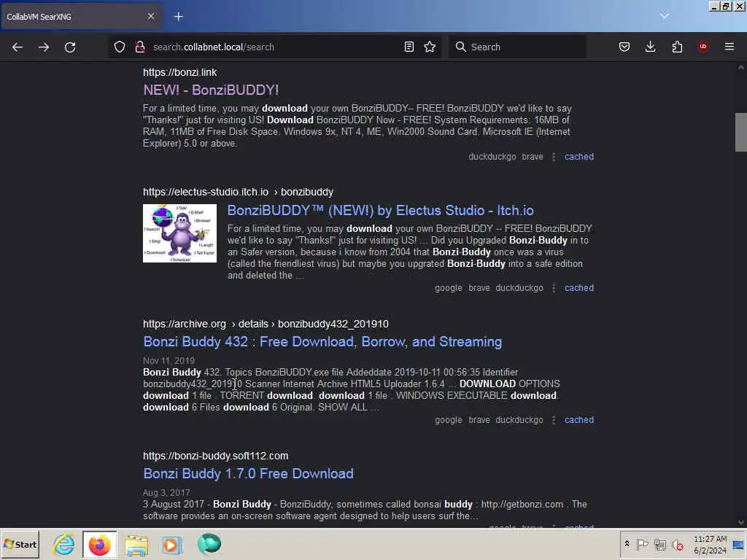Go back to the previous page

(18, 47)
